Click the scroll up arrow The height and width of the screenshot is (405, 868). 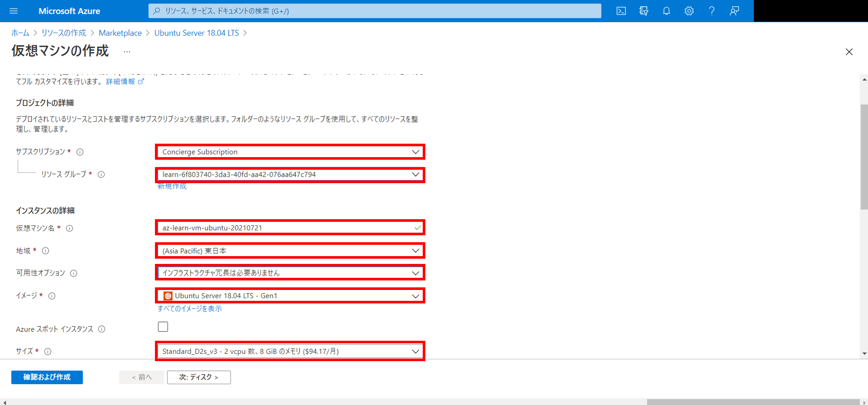pyautogui.click(x=864, y=79)
